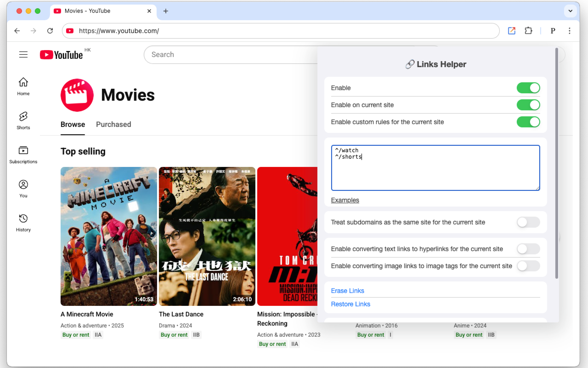Open a new browser tab
The width and height of the screenshot is (588, 368).
166,11
